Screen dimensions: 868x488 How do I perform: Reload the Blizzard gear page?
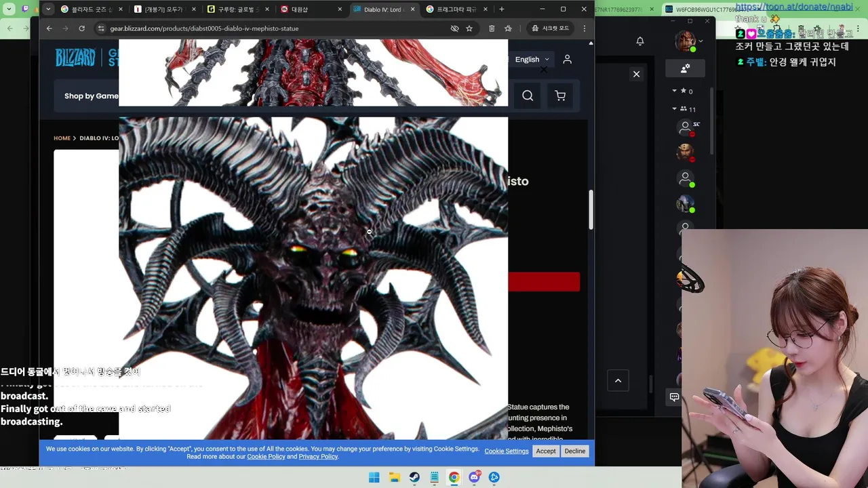click(x=81, y=28)
